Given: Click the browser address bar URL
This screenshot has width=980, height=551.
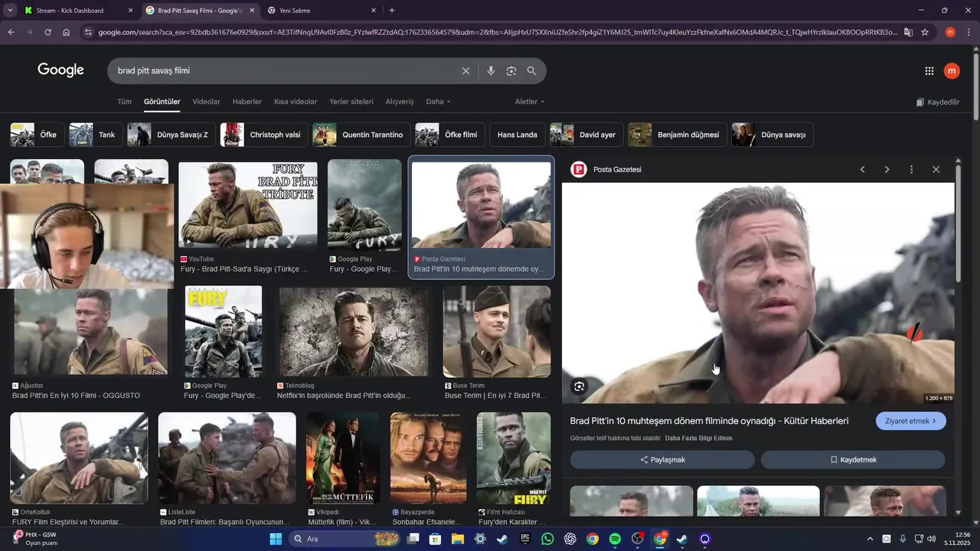Looking at the screenshot, I should click(498, 32).
